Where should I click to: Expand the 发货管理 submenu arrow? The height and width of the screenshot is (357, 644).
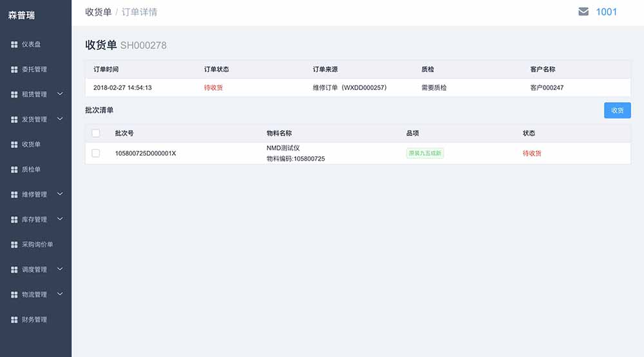(x=60, y=119)
